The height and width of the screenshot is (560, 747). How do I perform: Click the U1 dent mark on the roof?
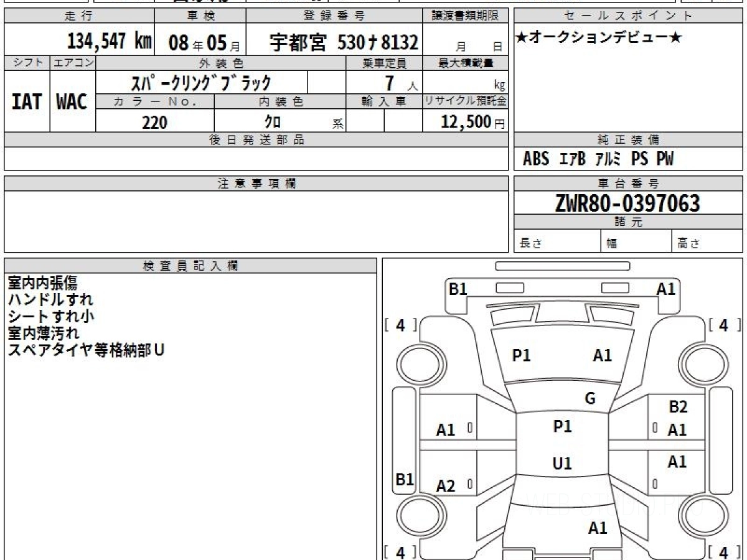562,464
